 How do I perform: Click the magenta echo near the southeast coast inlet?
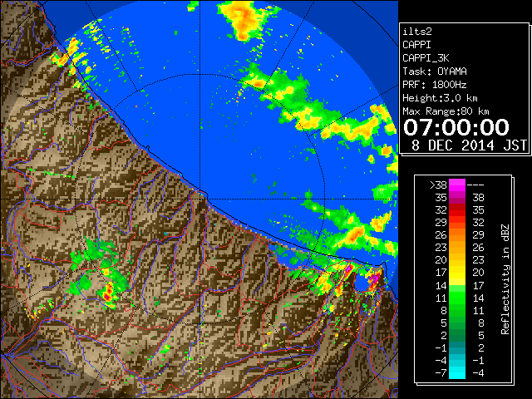pyautogui.click(x=374, y=279)
